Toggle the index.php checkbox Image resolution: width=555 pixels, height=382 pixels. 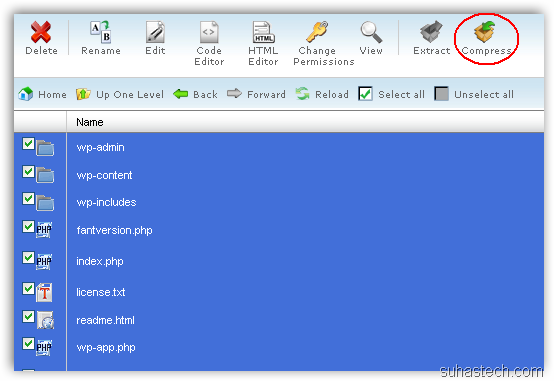[28, 257]
